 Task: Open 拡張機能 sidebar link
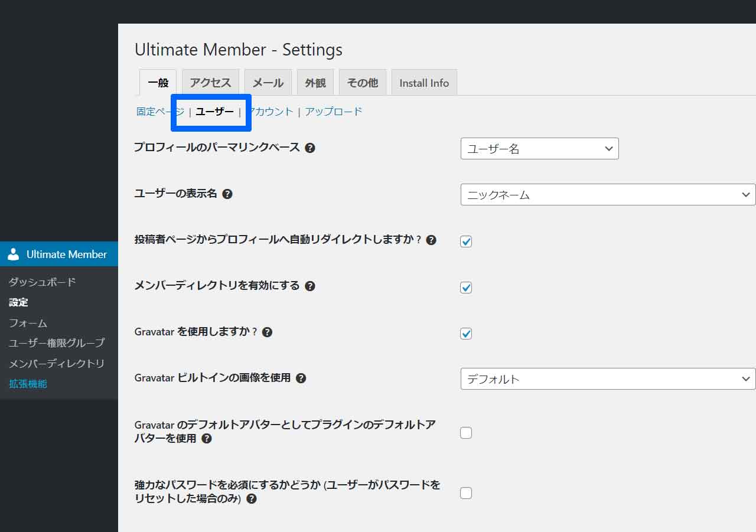pos(28,384)
